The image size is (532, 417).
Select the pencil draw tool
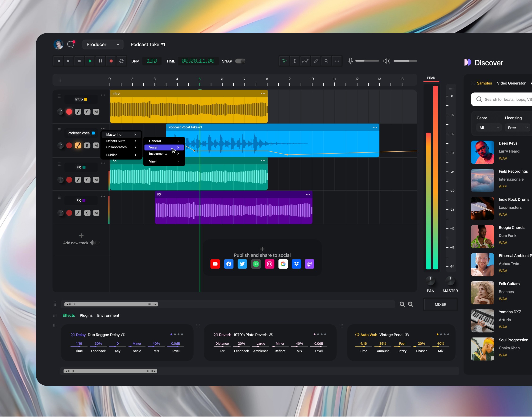pos(316,61)
